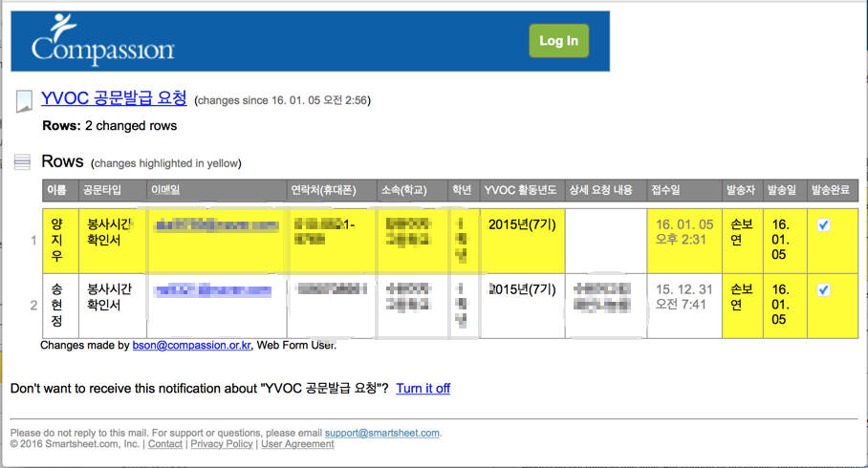Open the Privacy Policy footer link
The height and width of the screenshot is (468, 868).
point(222,444)
